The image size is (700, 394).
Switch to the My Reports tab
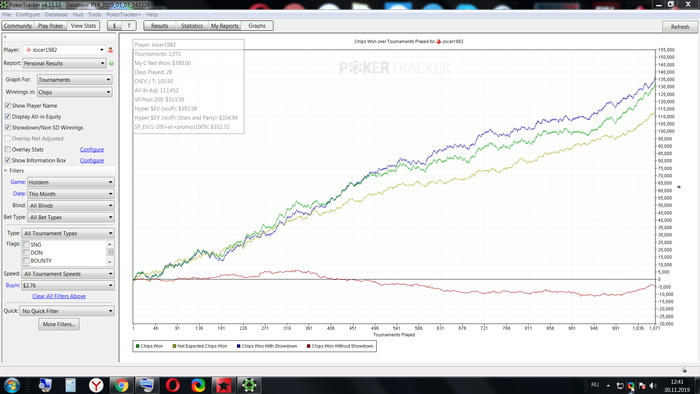tap(225, 26)
